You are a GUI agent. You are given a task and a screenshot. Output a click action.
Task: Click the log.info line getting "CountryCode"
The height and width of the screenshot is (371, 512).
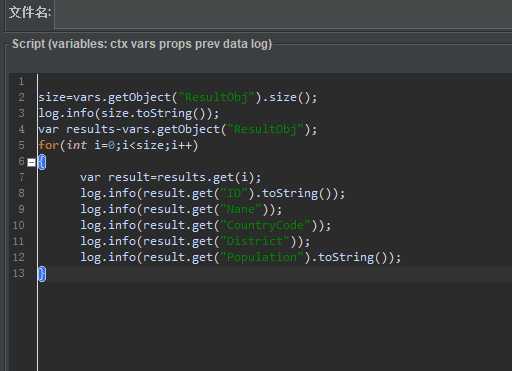click(206, 225)
